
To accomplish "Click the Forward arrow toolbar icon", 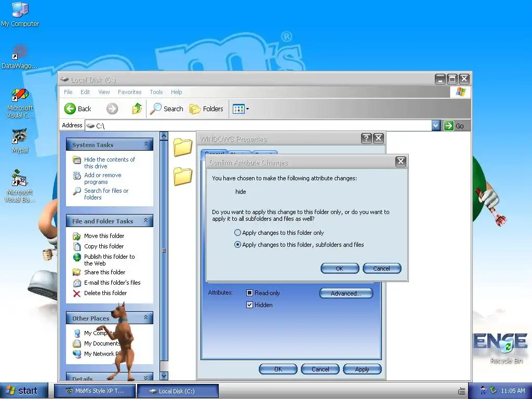I will click(x=112, y=109).
